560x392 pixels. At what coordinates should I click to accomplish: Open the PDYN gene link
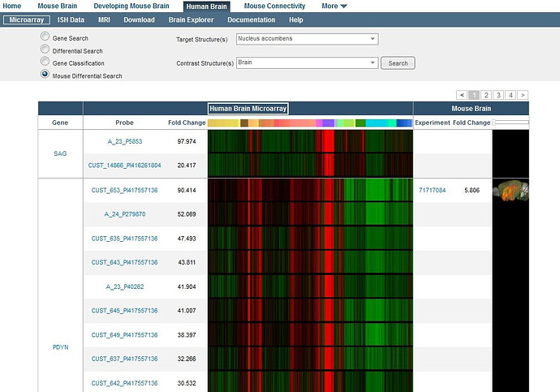[x=60, y=347]
